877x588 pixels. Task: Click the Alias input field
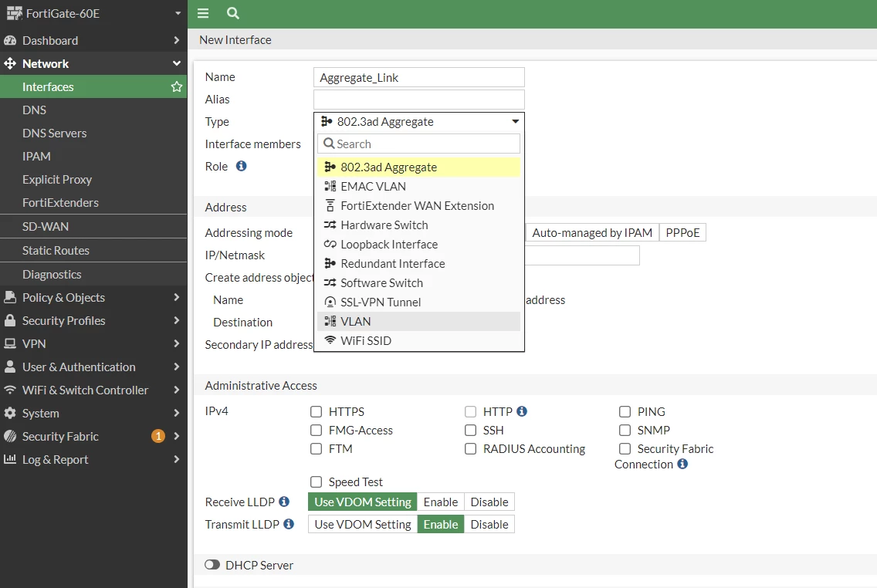pos(419,100)
